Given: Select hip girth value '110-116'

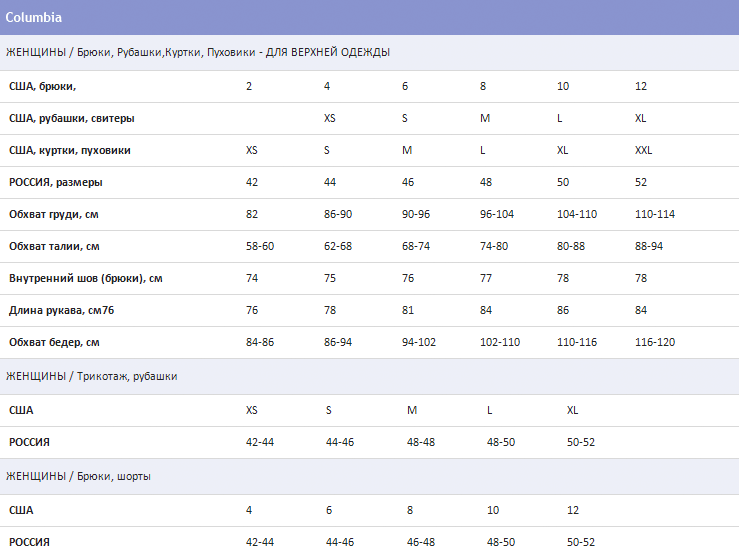Looking at the screenshot, I should point(577,343).
